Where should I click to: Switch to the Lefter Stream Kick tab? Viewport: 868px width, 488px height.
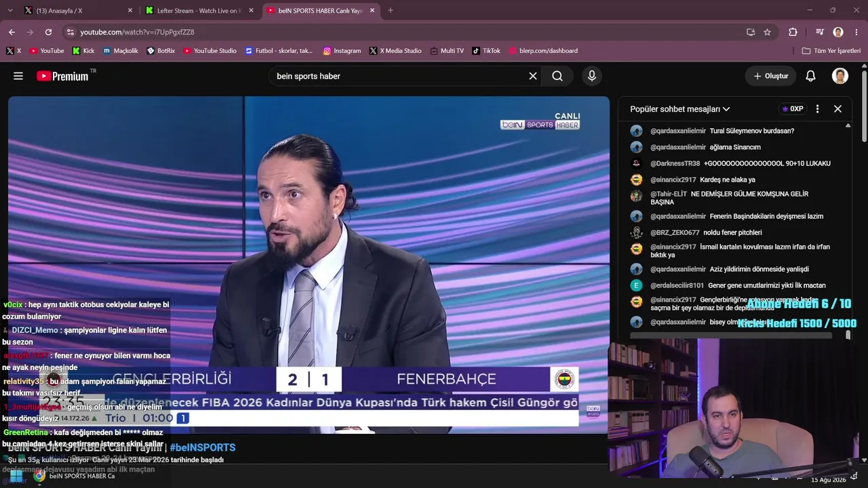[199, 10]
